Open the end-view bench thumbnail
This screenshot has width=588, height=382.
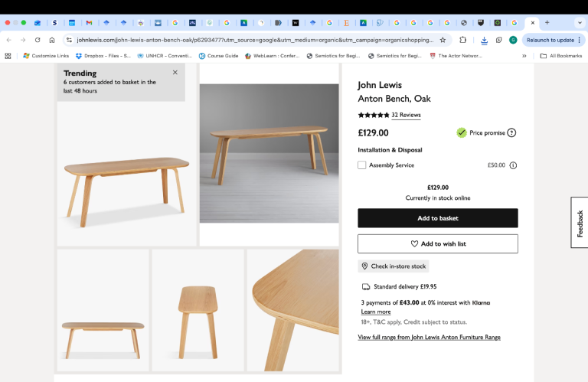(198, 310)
